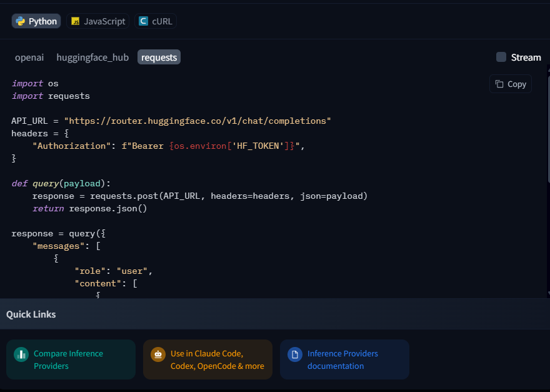Click the 'import os' line
Screen dimensions: 550x392
coord(35,83)
